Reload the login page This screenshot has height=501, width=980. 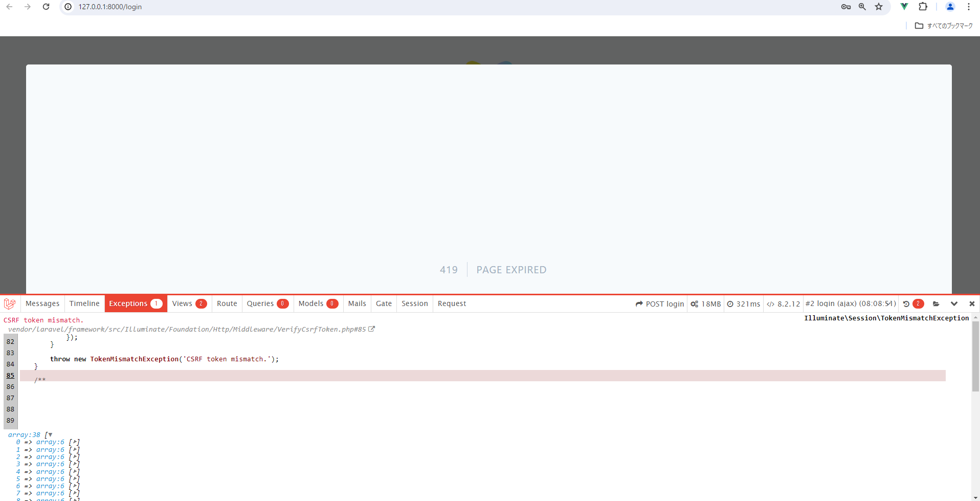click(46, 7)
